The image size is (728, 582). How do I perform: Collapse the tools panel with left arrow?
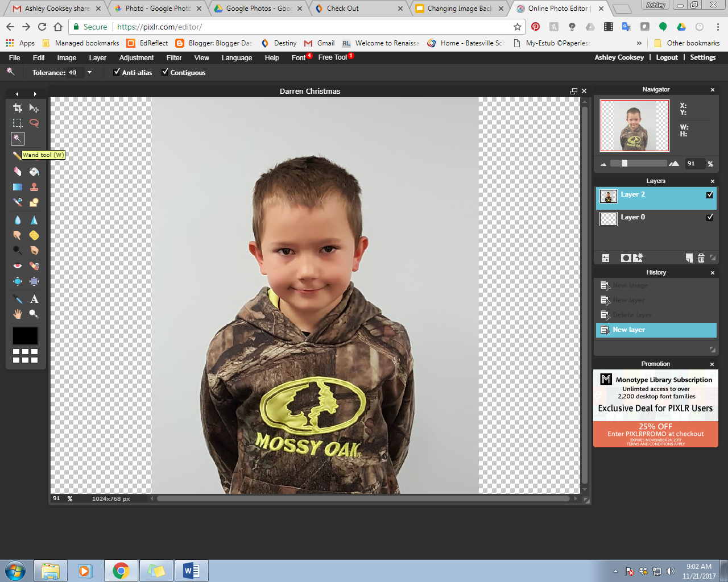[17, 94]
